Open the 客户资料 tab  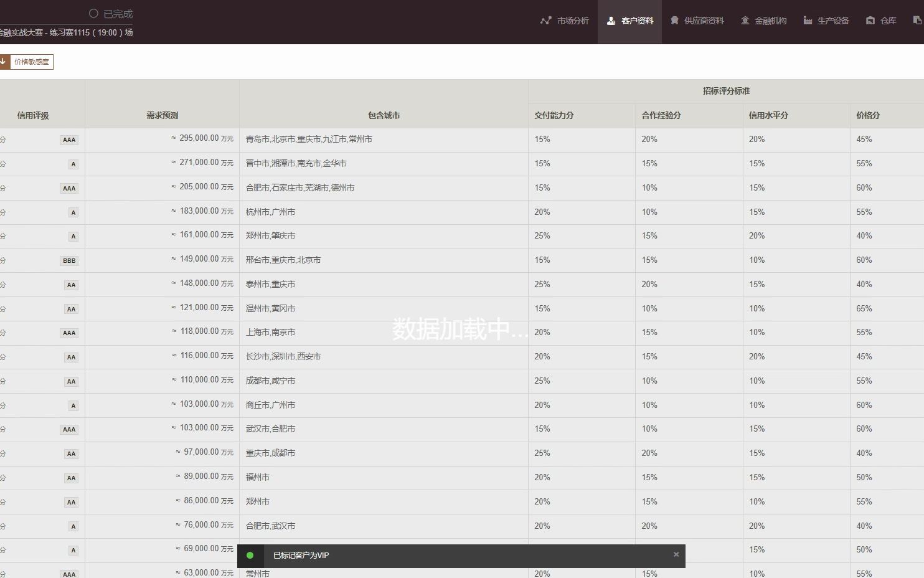point(629,21)
